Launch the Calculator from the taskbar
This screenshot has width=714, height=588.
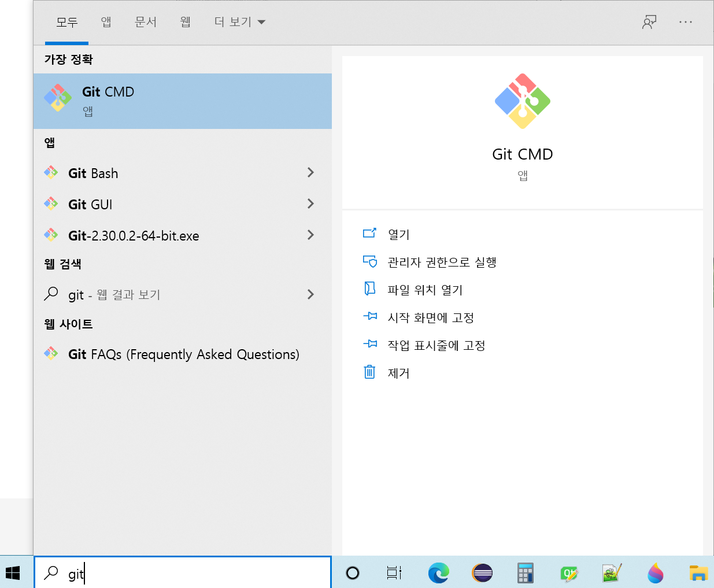[525, 573]
